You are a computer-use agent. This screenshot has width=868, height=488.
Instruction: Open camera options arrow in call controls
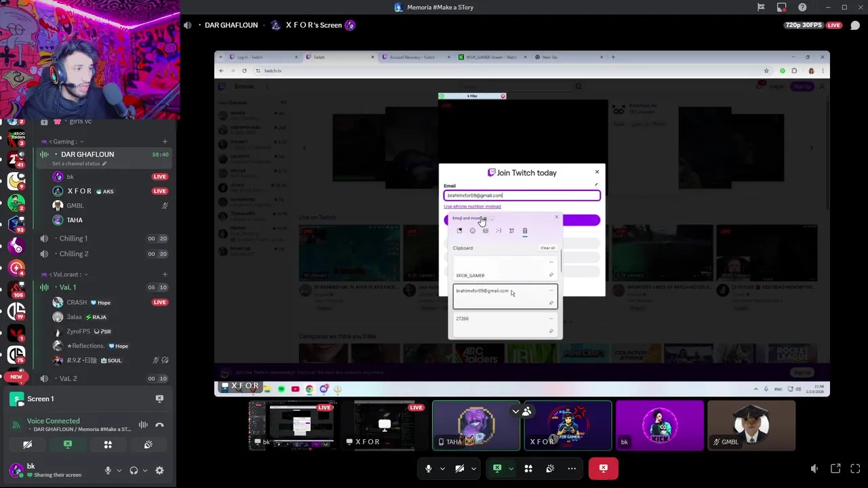pos(473,468)
